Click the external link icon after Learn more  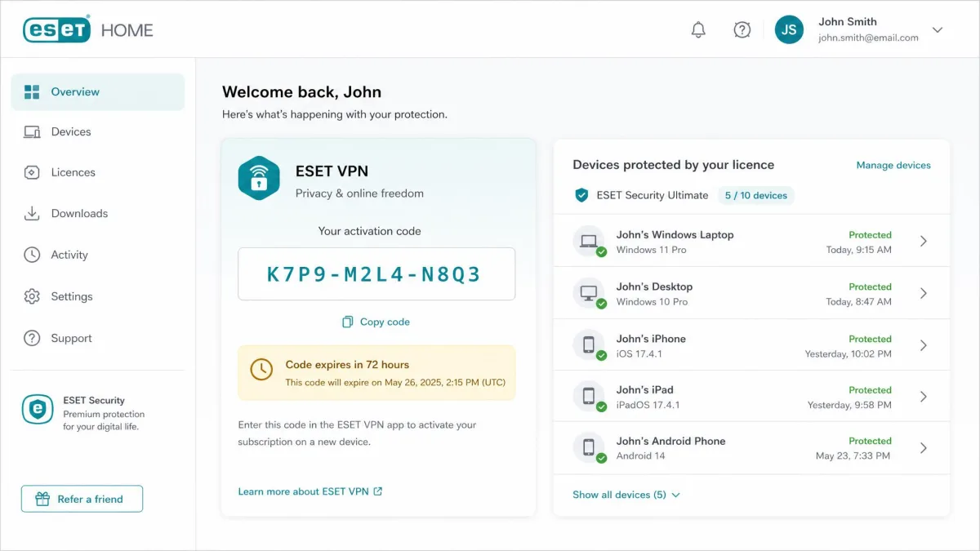(x=378, y=492)
